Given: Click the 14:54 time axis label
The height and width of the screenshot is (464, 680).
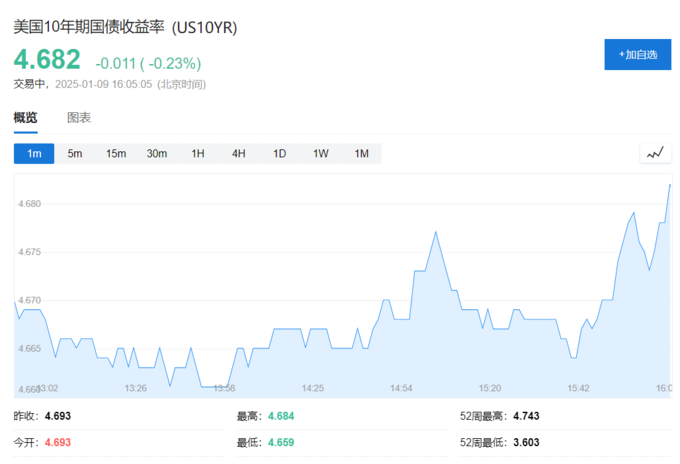Looking at the screenshot, I should [401, 388].
